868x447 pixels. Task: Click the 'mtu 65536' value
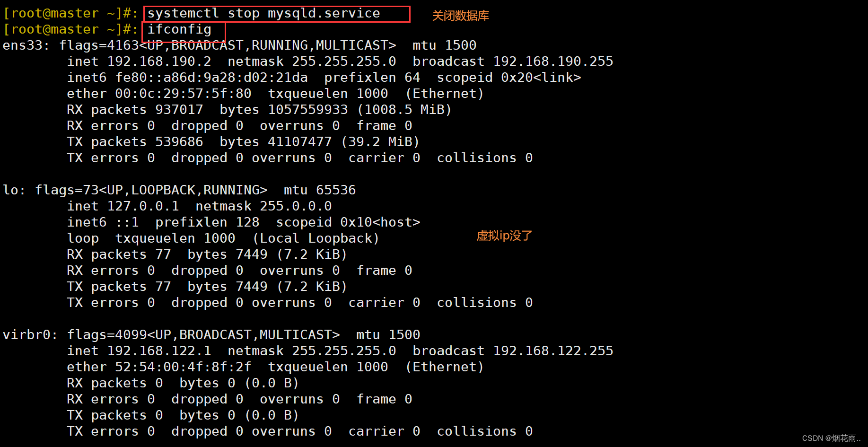tap(320, 191)
